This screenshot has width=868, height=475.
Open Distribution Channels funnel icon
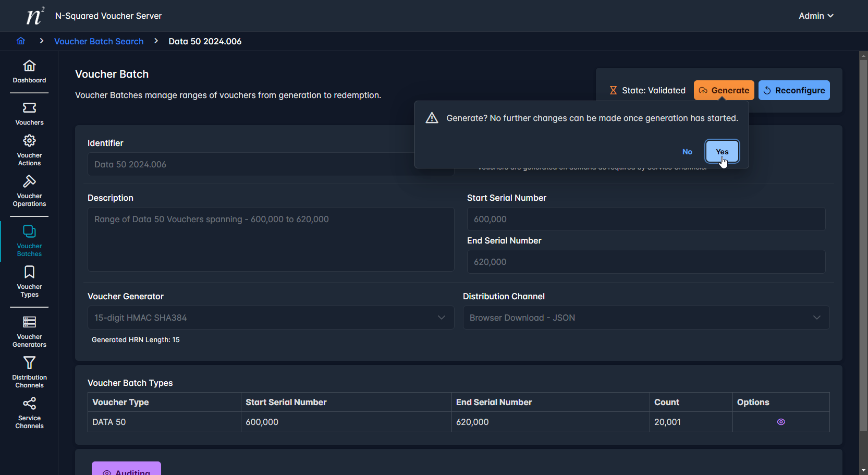pyautogui.click(x=29, y=363)
